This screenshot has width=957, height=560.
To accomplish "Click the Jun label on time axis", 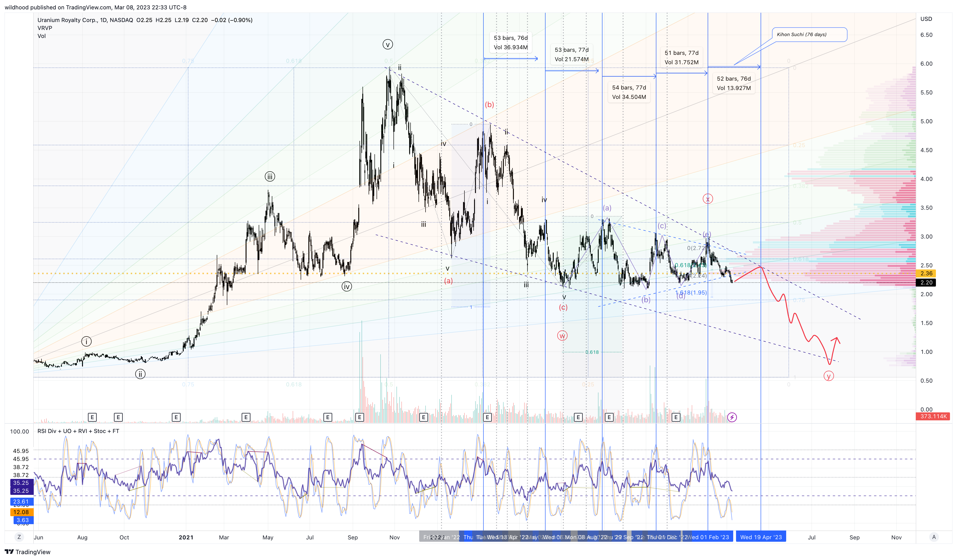I will pos(38,537).
